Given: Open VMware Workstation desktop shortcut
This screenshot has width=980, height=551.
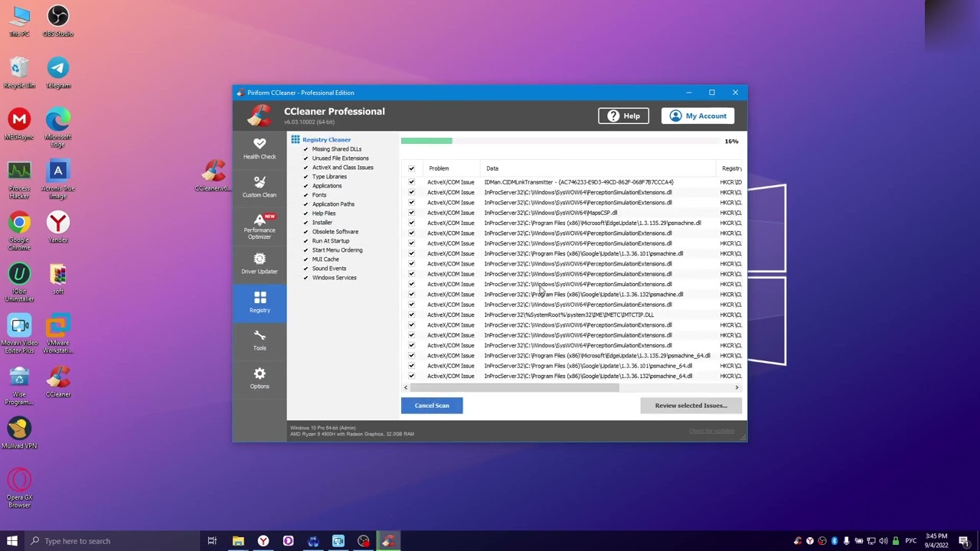Looking at the screenshot, I should [x=58, y=334].
